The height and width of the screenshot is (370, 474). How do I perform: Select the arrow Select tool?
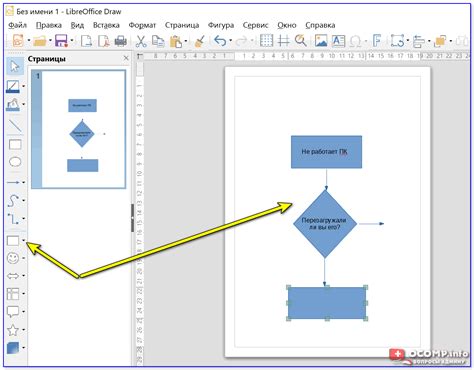pos(15,66)
